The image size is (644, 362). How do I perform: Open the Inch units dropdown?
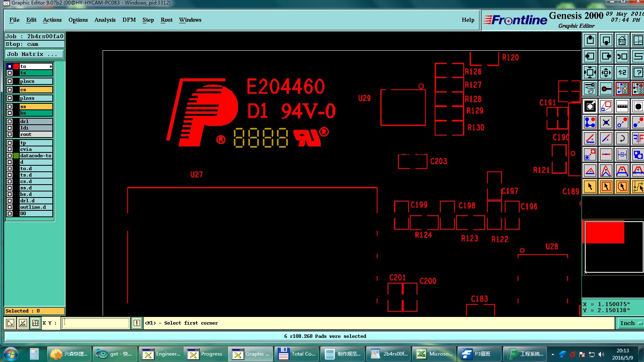[630, 323]
